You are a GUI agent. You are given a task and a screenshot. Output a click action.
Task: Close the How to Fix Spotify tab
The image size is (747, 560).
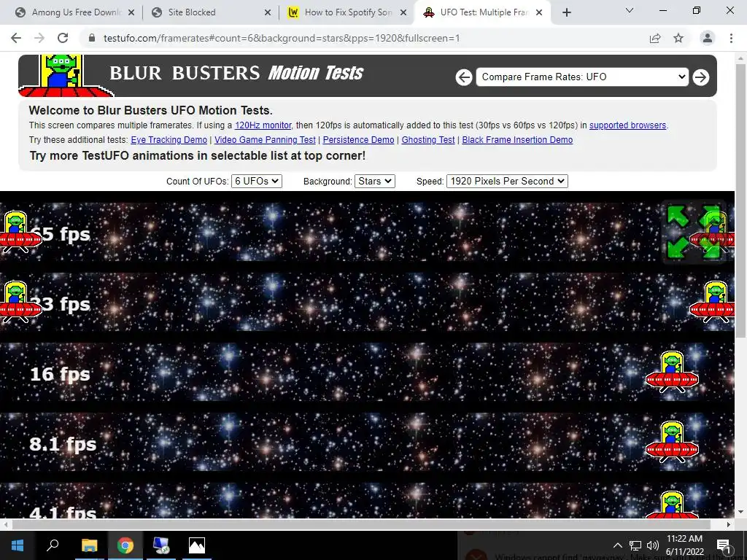(403, 12)
